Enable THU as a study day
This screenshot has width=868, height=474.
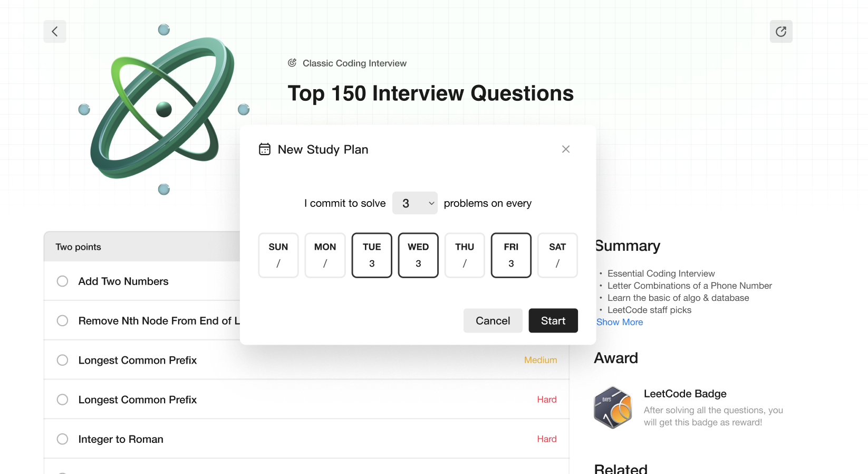(465, 255)
